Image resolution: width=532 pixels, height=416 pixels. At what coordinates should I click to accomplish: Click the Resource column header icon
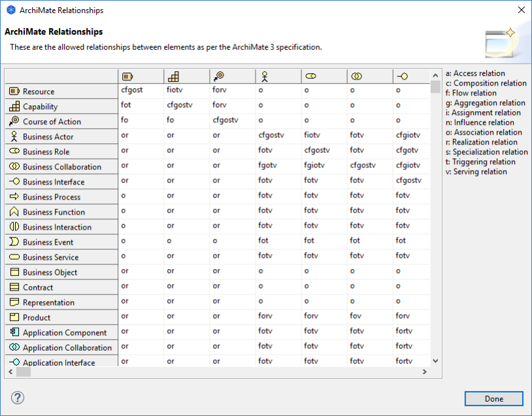tap(127, 77)
